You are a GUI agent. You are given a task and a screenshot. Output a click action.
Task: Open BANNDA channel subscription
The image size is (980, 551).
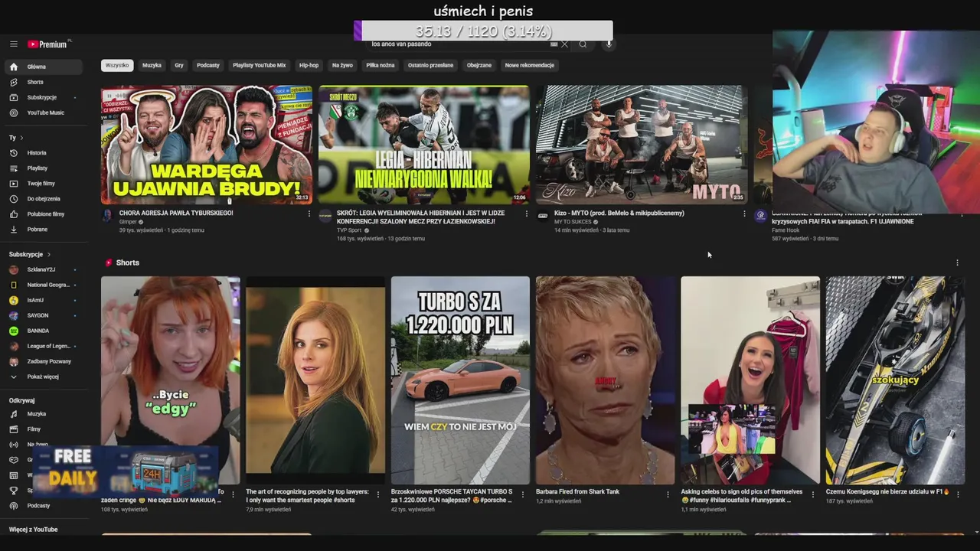[44, 331]
